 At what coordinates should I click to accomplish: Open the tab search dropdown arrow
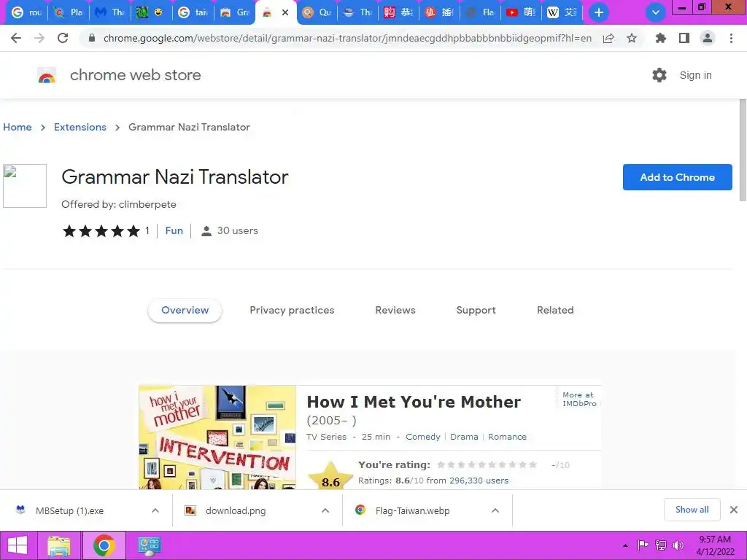coord(656,12)
